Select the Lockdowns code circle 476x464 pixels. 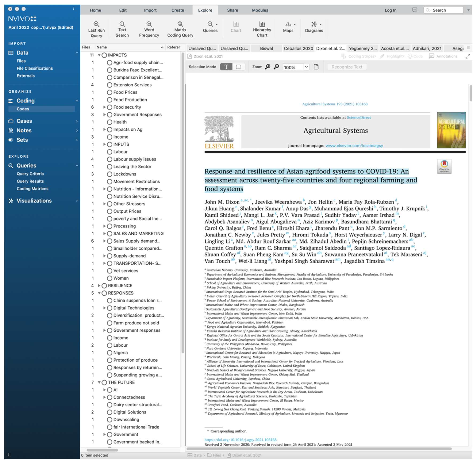click(110, 174)
